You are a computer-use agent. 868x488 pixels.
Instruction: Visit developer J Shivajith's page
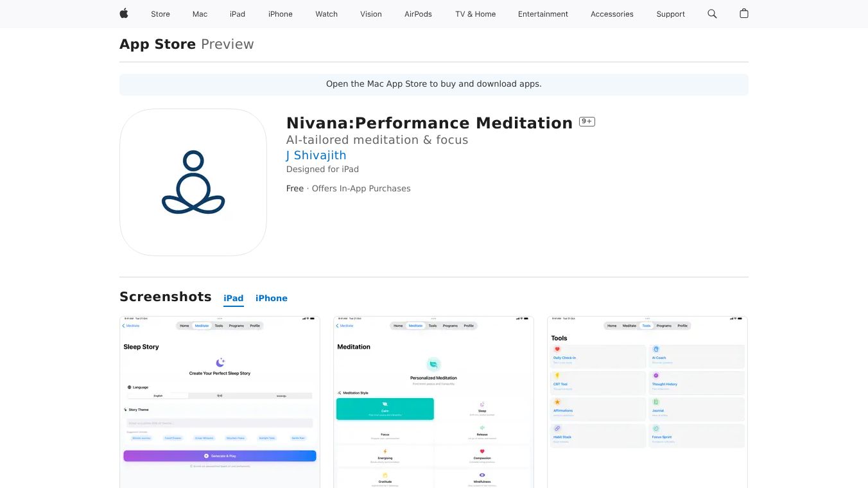click(x=316, y=155)
